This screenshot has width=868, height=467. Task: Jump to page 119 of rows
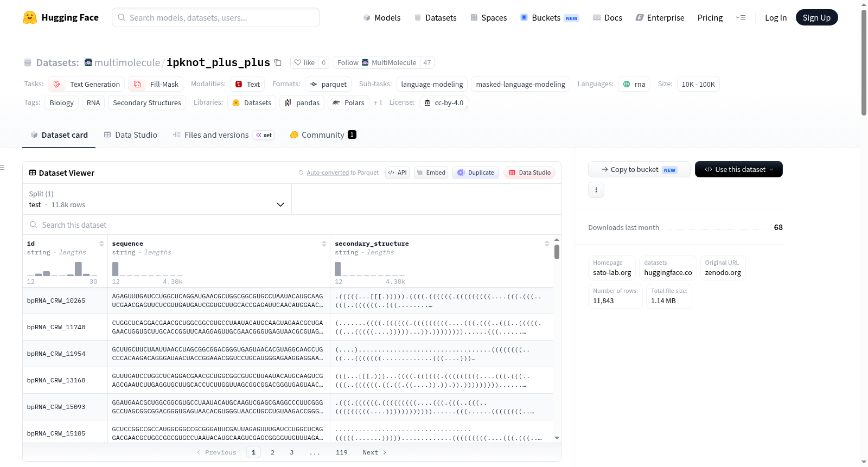(x=342, y=452)
